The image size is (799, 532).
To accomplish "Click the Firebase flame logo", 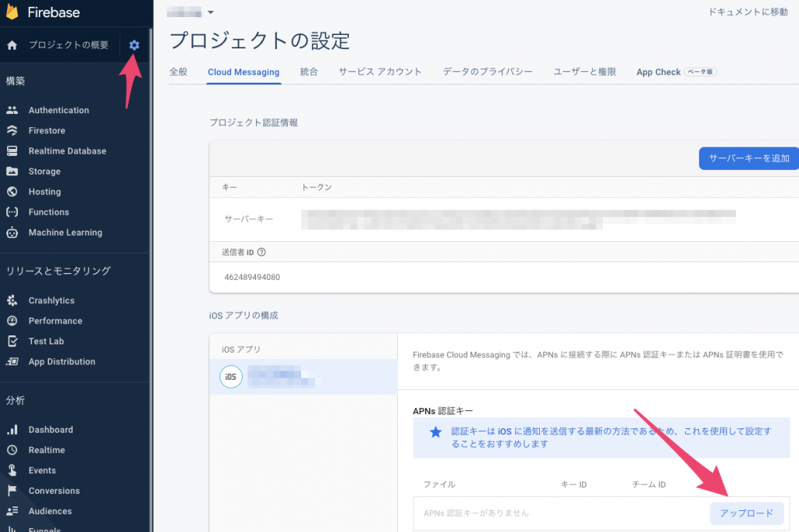I will [x=12, y=12].
